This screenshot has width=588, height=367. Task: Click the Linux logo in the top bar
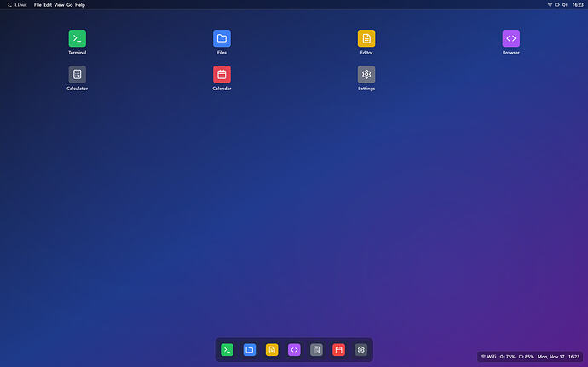click(17, 5)
